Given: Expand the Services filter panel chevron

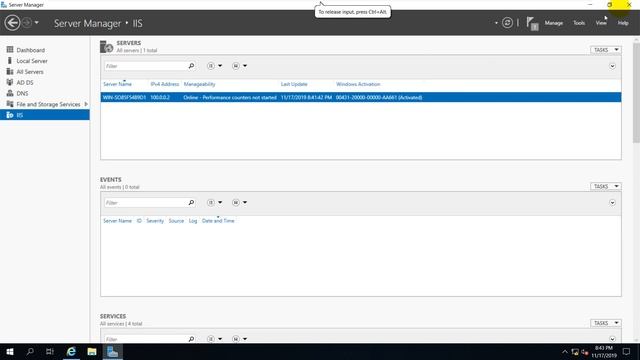Looking at the screenshot, I should pos(612,339).
